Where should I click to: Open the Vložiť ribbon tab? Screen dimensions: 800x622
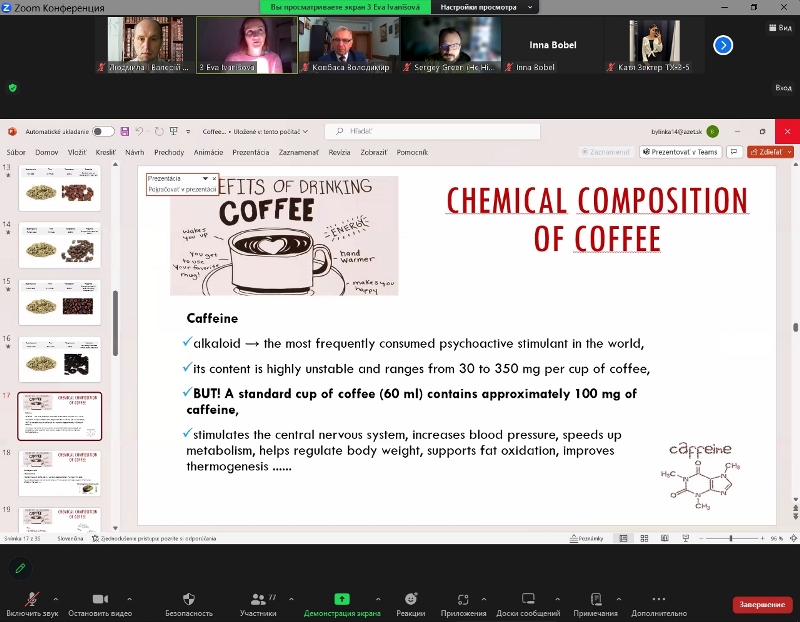pos(77,152)
